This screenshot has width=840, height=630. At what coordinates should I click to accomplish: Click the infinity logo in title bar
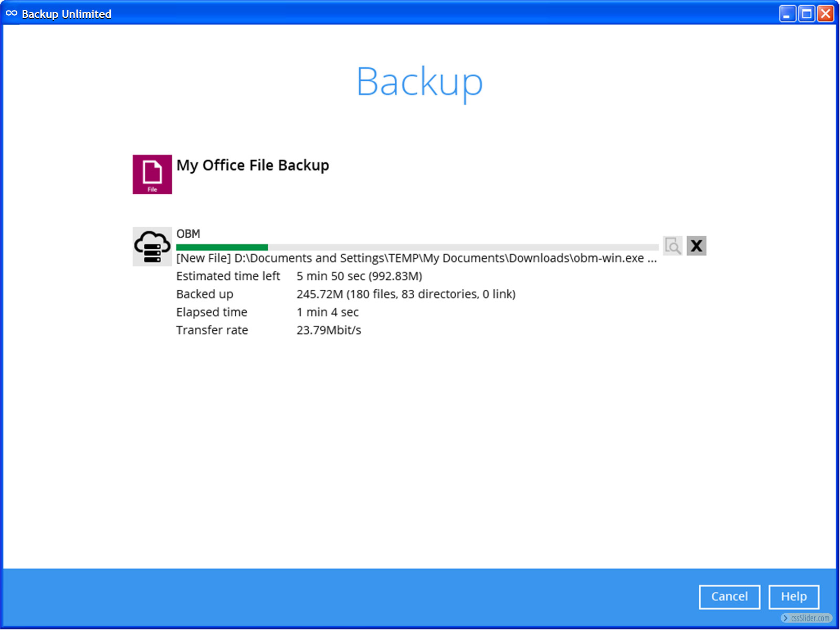[x=12, y=14]
